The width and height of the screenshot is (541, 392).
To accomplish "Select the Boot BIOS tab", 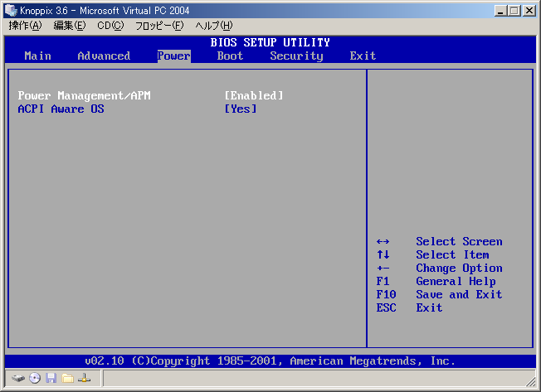I will 230,56.
